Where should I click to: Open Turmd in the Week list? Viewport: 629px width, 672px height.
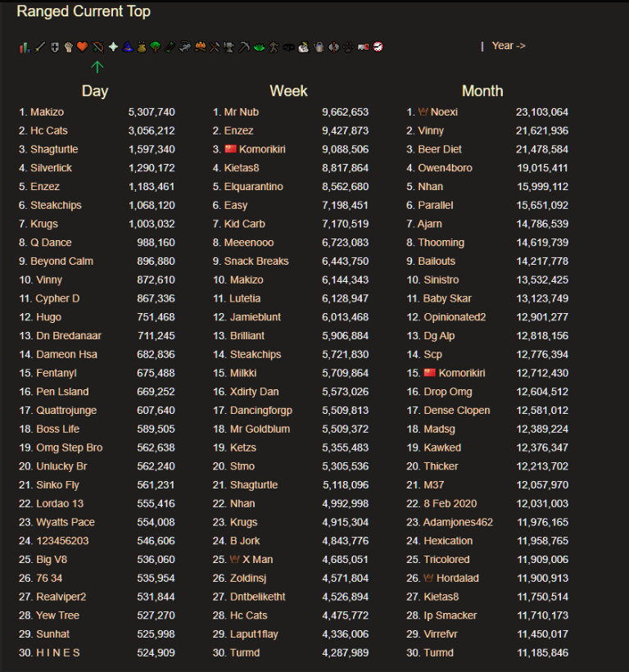245,652
